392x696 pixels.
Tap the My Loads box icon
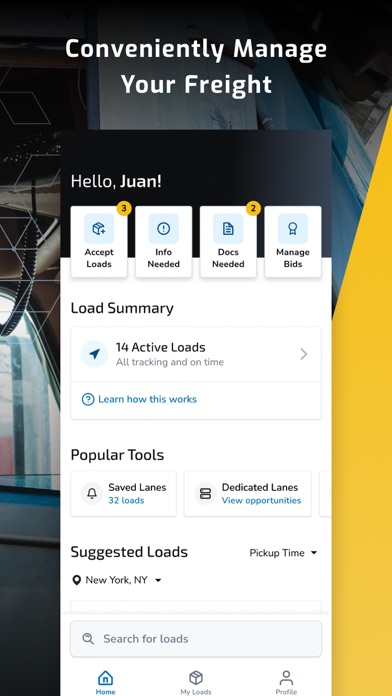[x=196, y=678]
